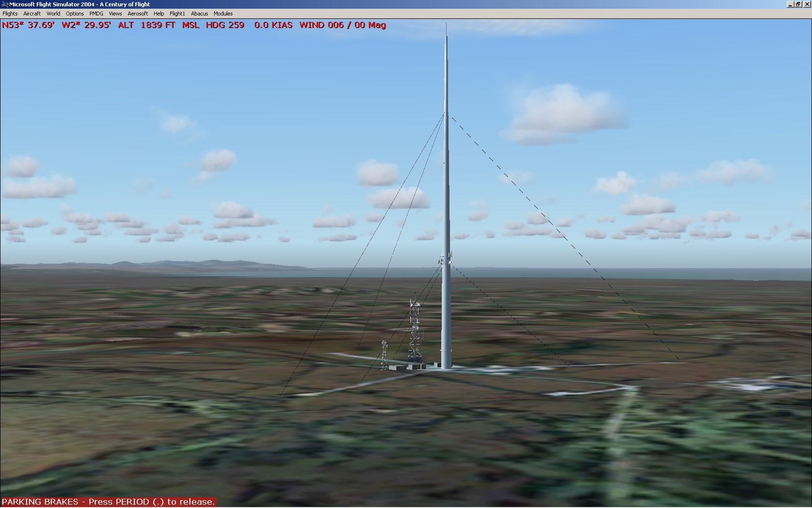Open the Aircraft menu
The image size is (812, 508).
coord(32,14)
